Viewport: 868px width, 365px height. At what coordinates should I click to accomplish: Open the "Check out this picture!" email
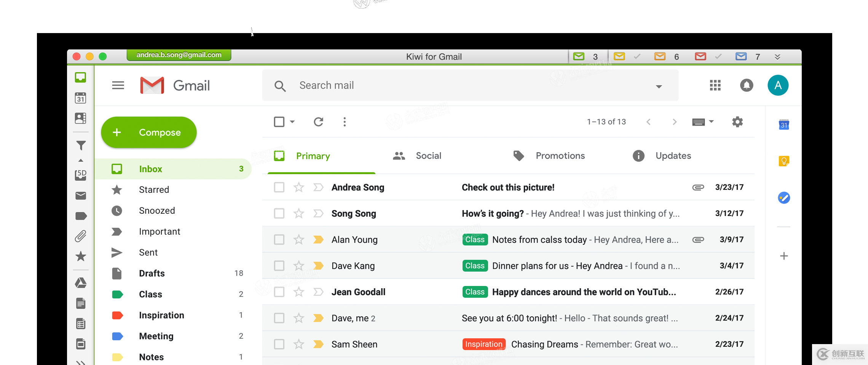508,187
